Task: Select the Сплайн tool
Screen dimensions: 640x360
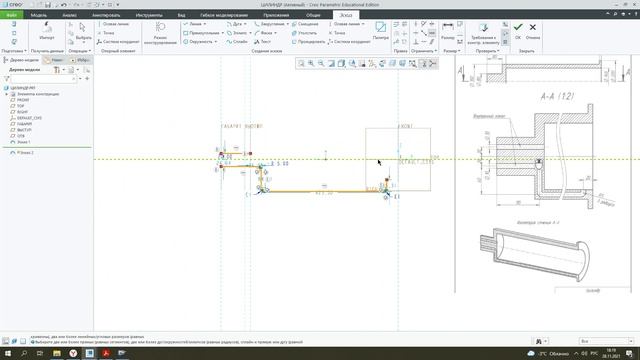Action: 238,42
